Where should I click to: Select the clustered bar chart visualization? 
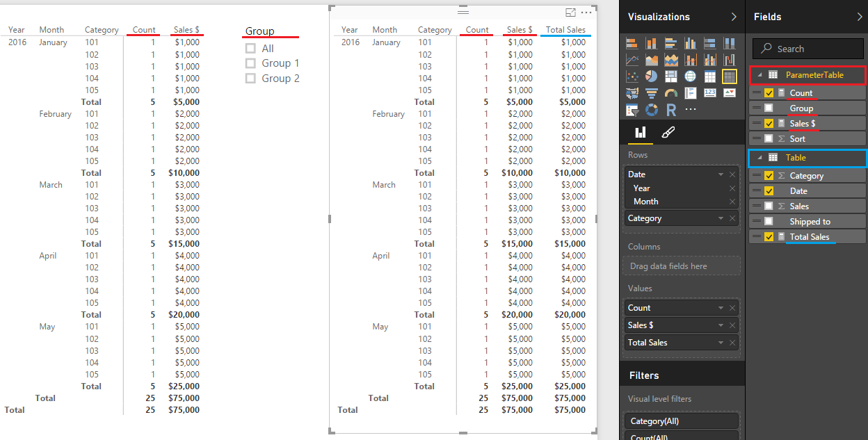pyautogui.click(x=671, y=44)
